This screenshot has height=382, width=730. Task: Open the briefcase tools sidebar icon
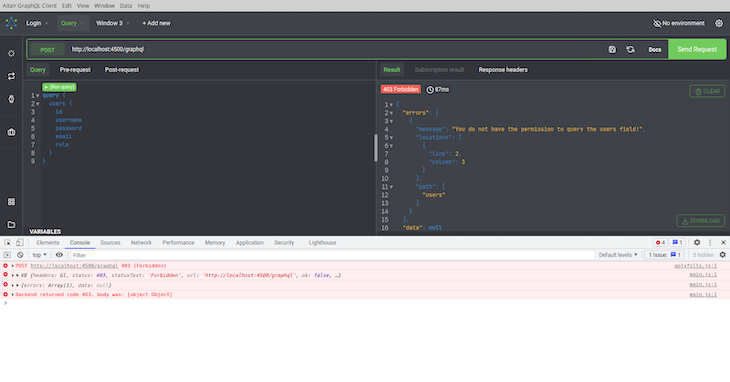[11, 132]
